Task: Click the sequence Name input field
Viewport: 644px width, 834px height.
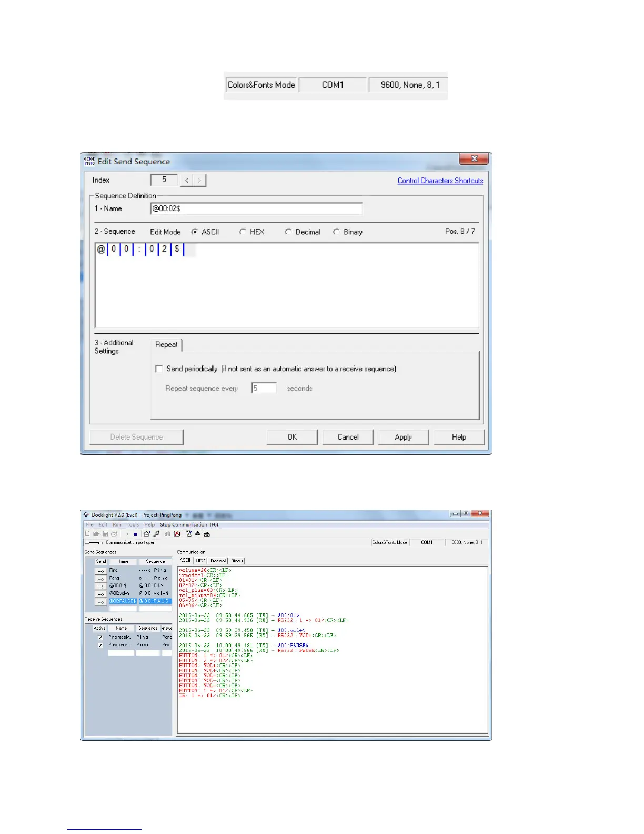Action: click(x=256, y=209)
